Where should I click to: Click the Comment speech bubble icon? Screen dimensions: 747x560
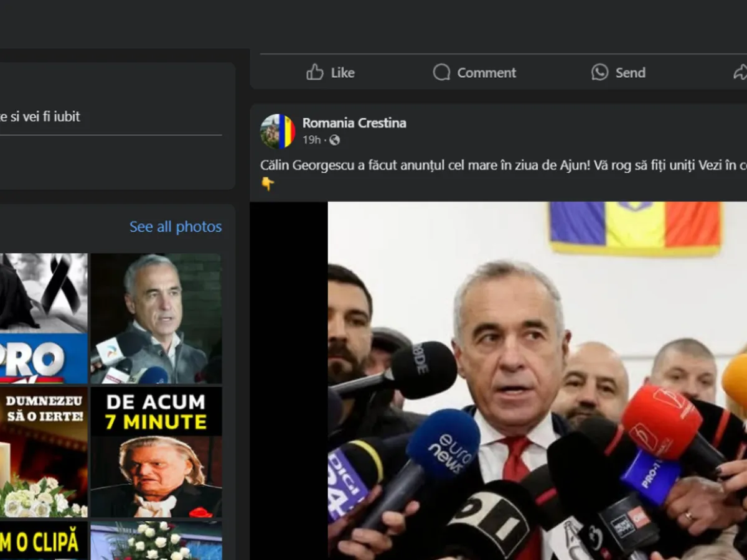click(x=441, y=72)
